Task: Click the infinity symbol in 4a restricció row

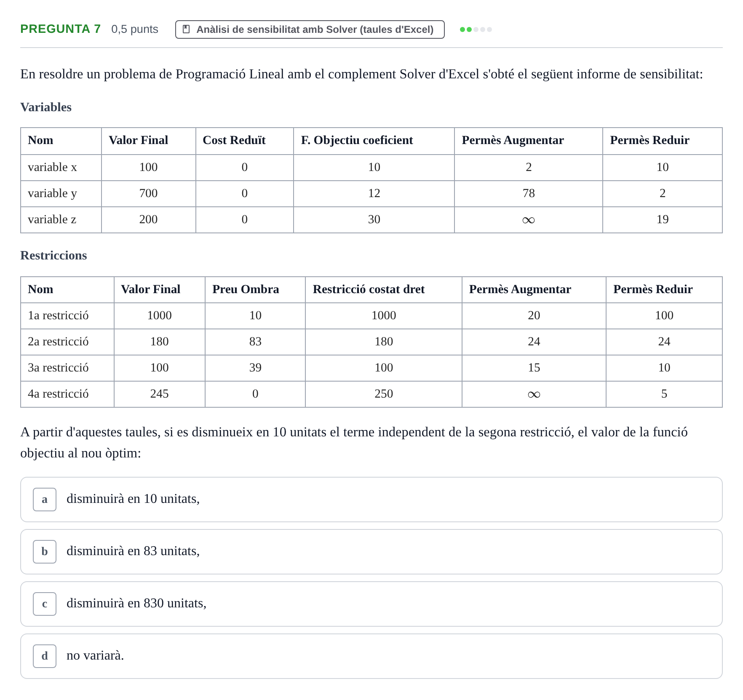Action: (534, 394)
